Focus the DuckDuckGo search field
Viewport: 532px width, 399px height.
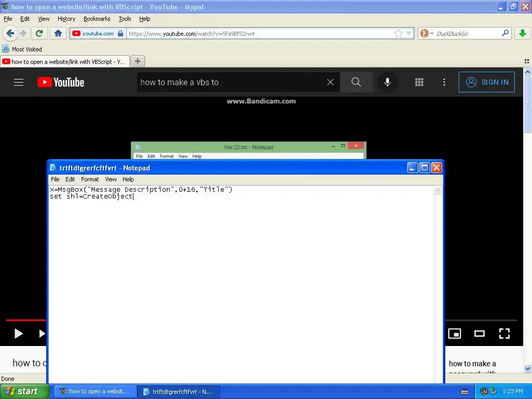coord(467,33)
